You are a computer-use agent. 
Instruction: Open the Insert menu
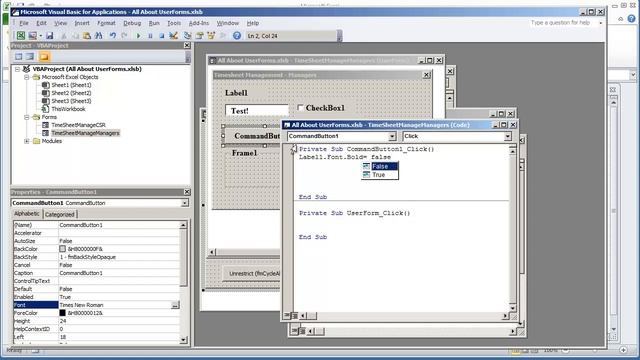[x=82, y=23]
